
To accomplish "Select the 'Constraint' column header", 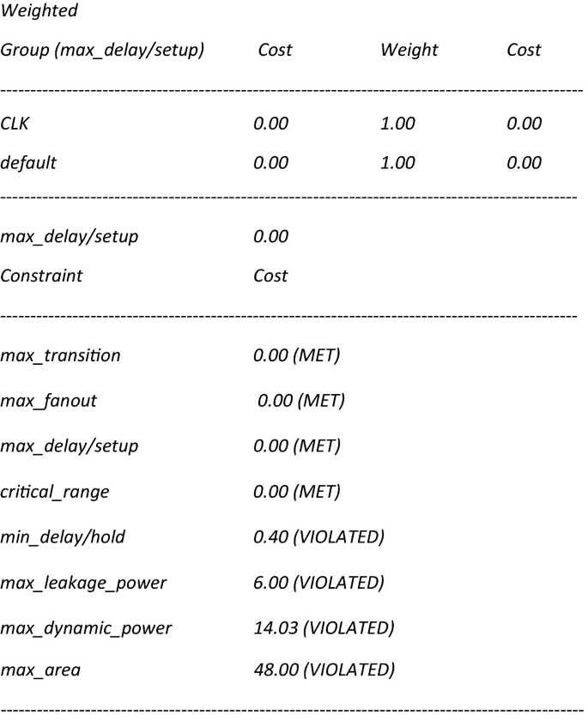I will point(41,276).
